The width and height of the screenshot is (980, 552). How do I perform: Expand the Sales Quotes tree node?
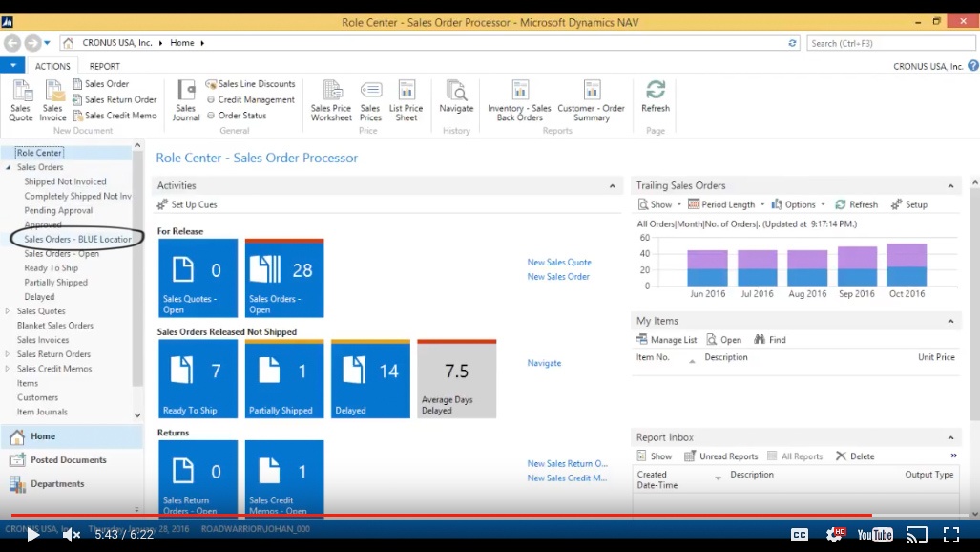[x=8, y=311]
